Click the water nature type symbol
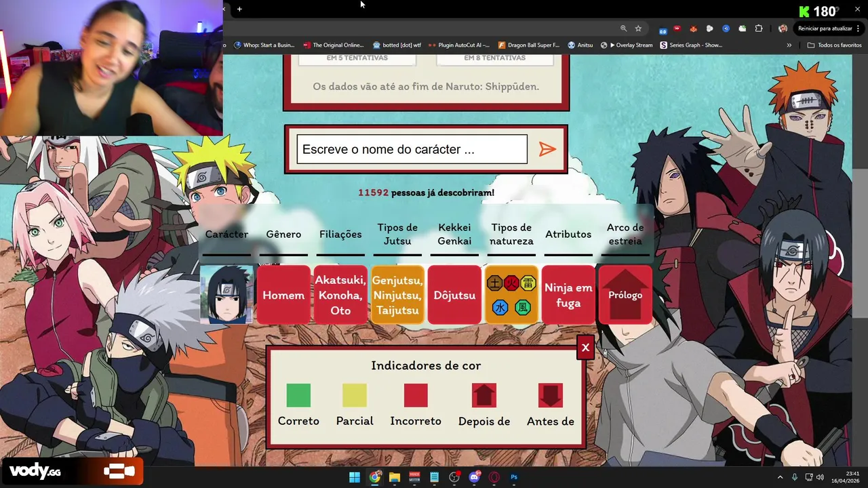This screenshot has height=488, width=868. click(500, 307)
